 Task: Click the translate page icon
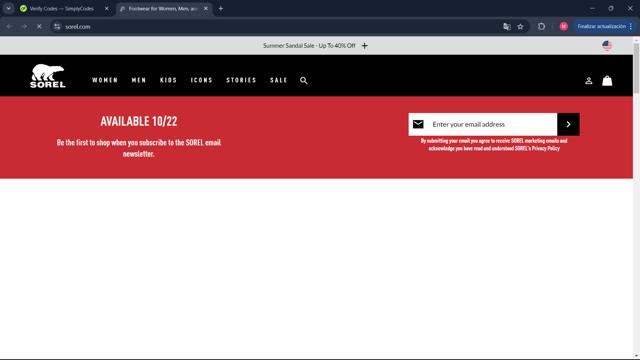coord(507,27)
